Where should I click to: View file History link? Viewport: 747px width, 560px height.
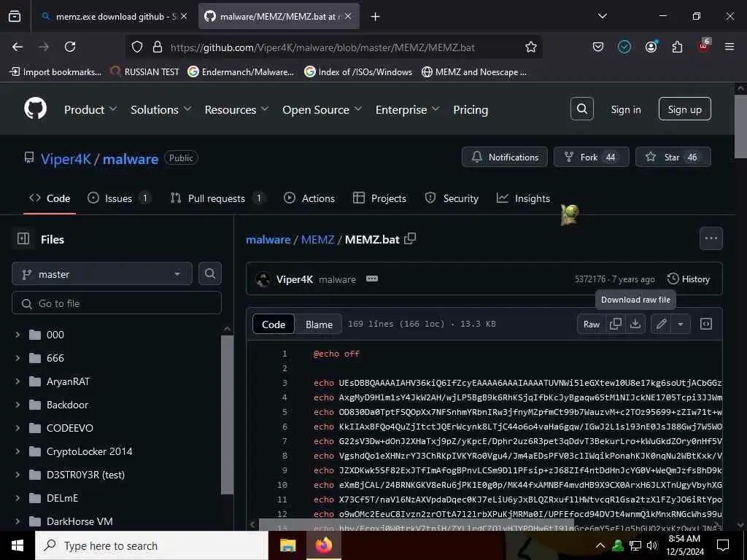click(x=689, y=279)
